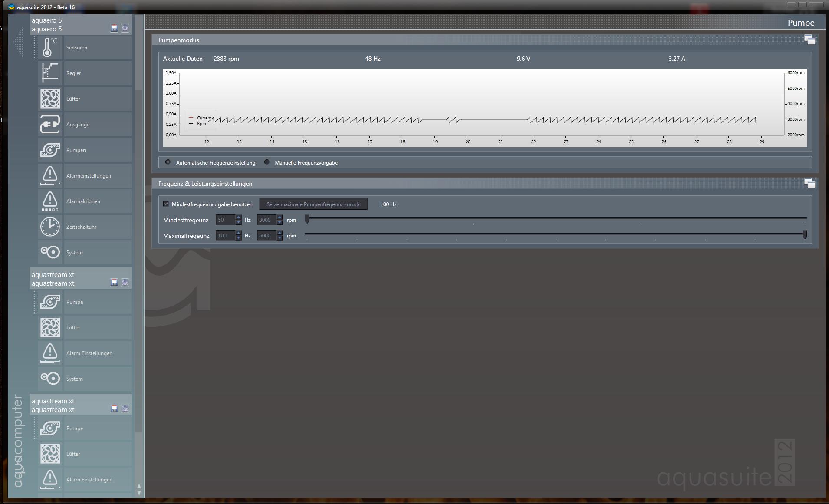
Task: Click the Mindestfreqeunz Hz input field
Action: point(225,220)
